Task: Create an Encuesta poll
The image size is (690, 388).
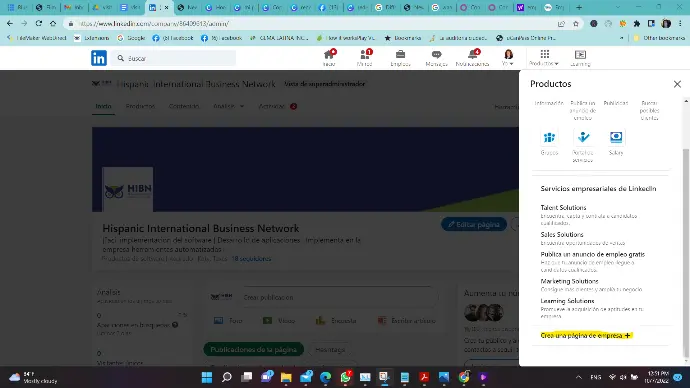Action: point(336,321)
